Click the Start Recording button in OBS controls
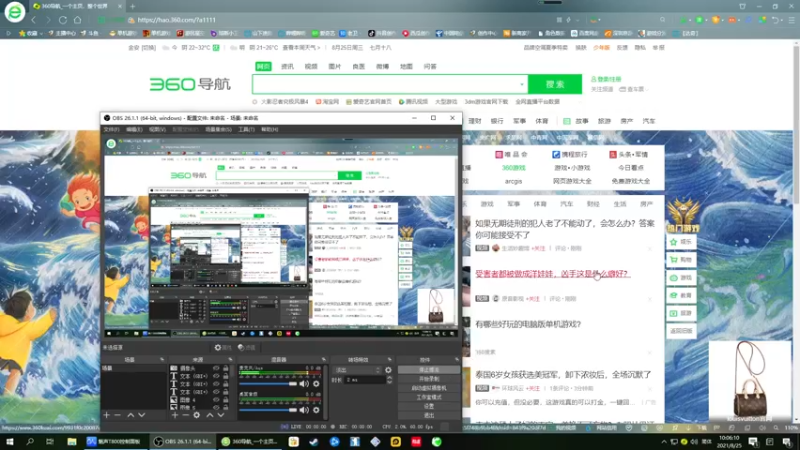Screen dimensions: 800x450 pyautogui.click(x=429, y=379)
